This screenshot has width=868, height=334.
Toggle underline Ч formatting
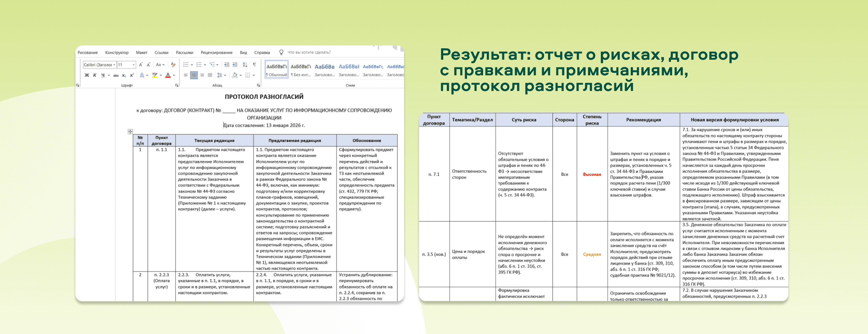(x=103, y=75)
